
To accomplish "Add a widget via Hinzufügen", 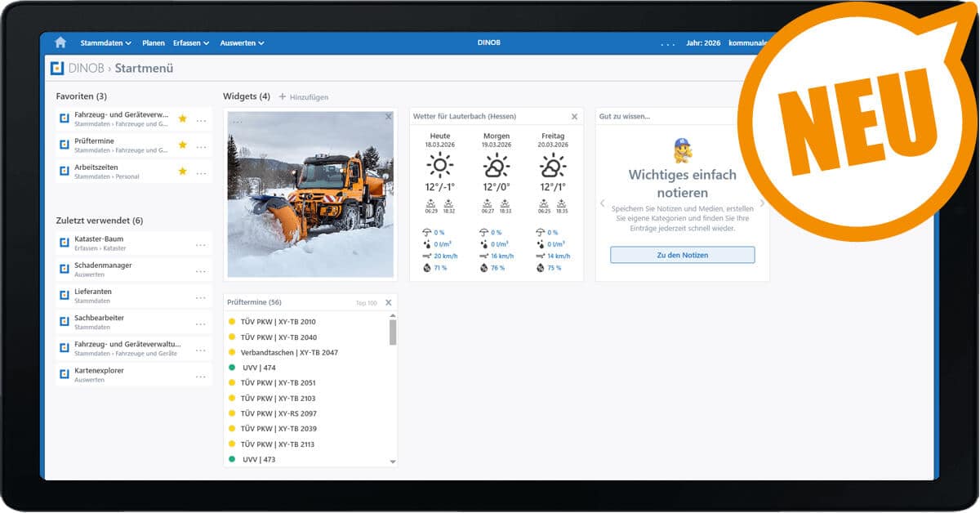I will pyautogui.click(x=303, y=97).
